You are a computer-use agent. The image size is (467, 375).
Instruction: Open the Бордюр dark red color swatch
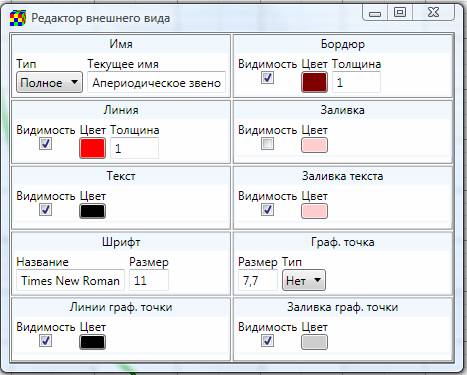tap(314, 82)
